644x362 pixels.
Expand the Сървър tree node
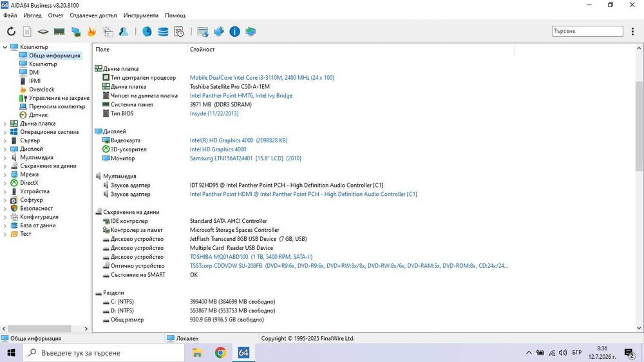pyautogui.click(x=5, y=140)
